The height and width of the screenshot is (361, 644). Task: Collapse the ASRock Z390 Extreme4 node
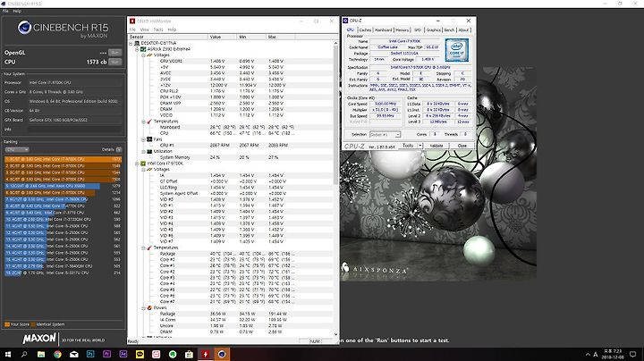pos(137,49)
